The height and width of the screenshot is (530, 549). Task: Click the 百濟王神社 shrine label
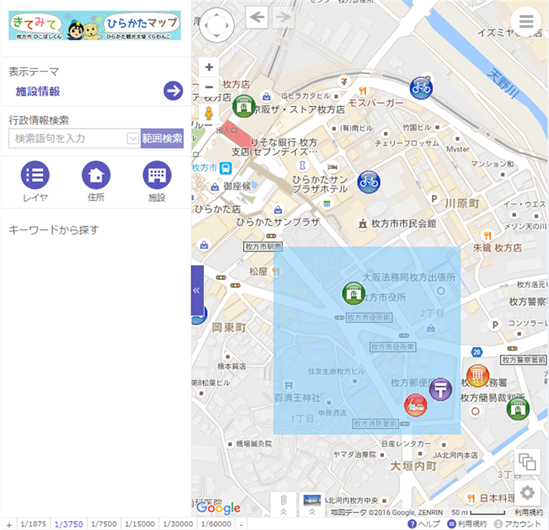point(297,398)
